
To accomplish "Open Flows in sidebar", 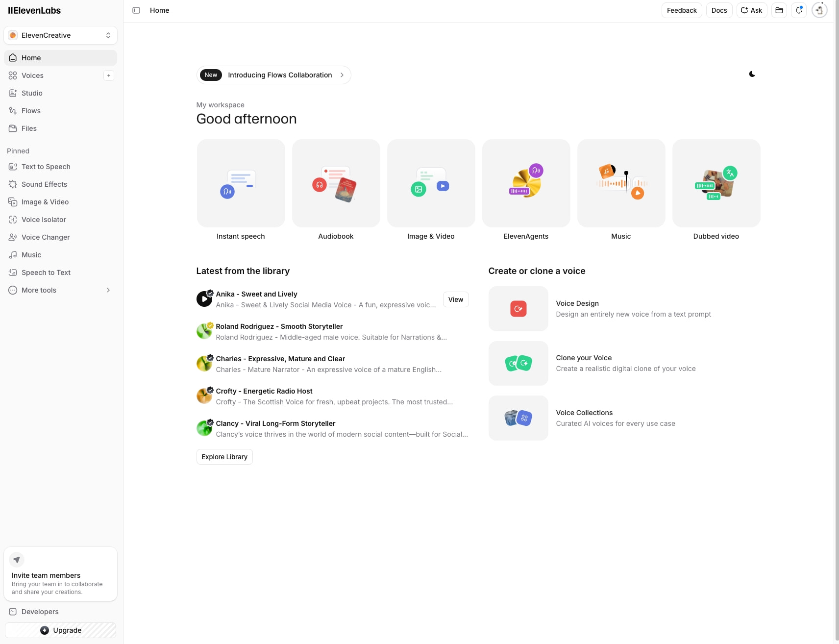I will point(60,111).
